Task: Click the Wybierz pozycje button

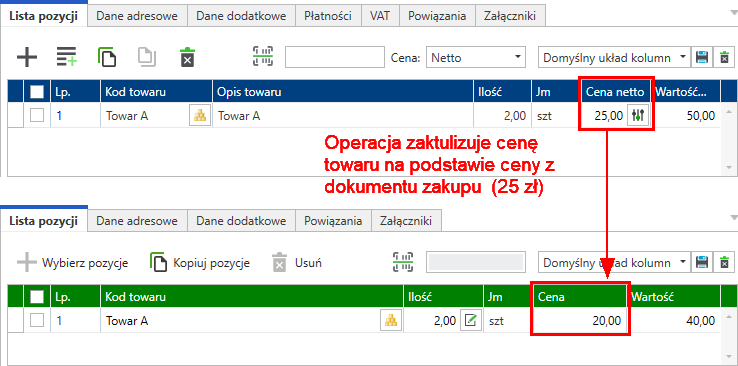Action: point(72,263)
